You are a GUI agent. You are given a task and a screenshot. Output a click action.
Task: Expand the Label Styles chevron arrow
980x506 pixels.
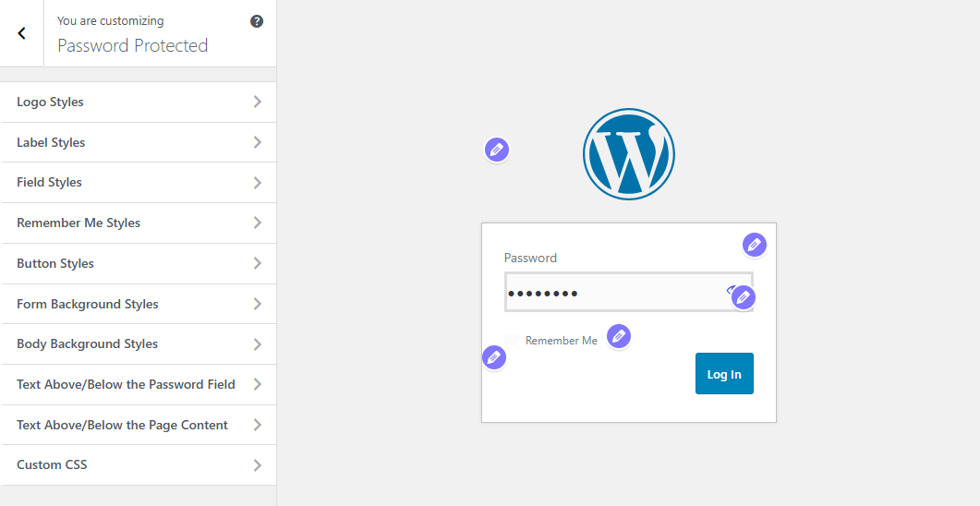coord(258,142)
